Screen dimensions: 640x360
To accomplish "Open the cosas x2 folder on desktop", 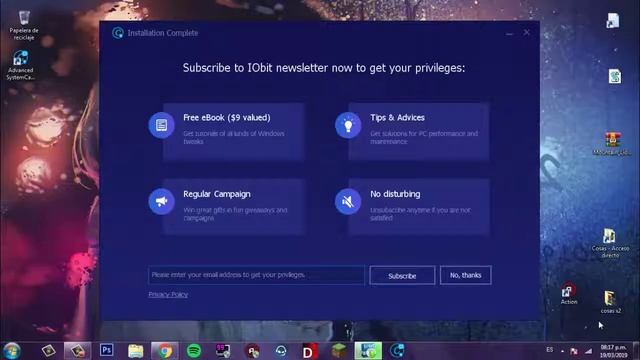I will (x=610, y=302).
